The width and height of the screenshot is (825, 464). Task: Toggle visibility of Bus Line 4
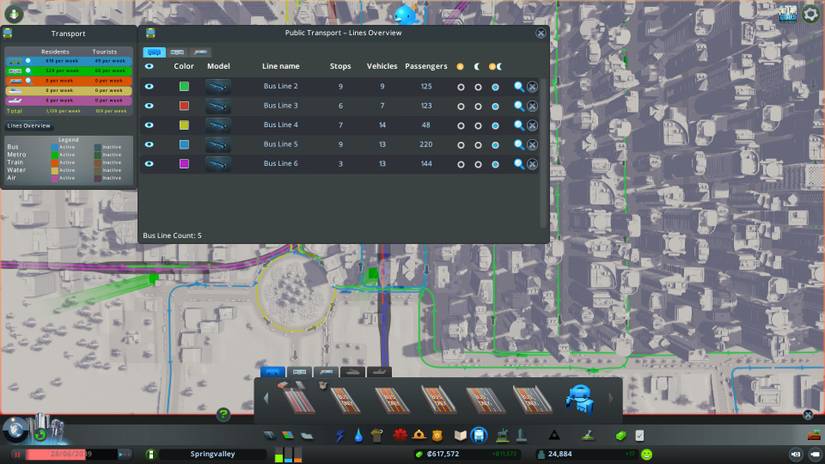click(x=149, y=125)
